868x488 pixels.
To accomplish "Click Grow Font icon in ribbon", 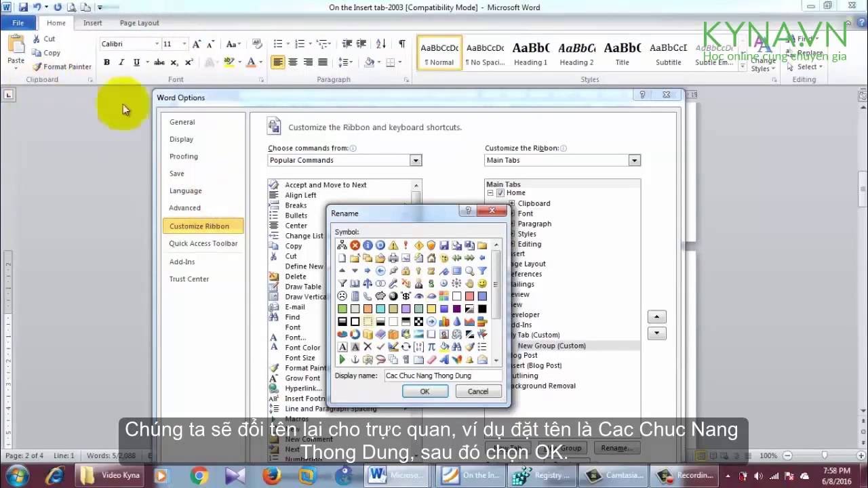I will (197, 44).
